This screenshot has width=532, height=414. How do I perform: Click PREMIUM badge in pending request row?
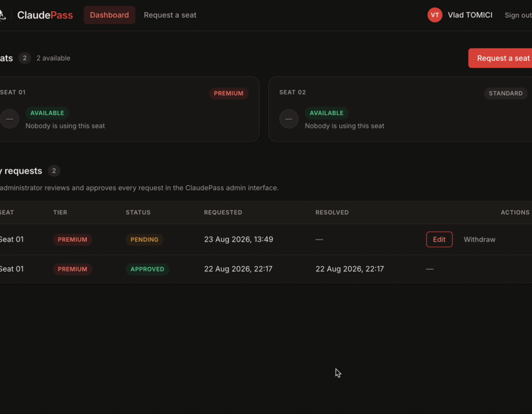73,240
